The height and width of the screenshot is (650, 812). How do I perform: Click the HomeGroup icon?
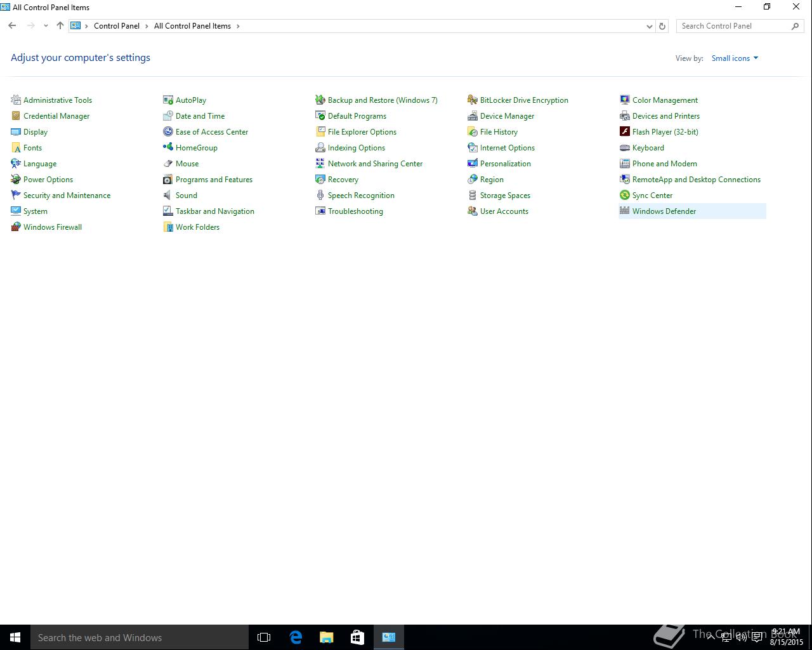coord(168,147)
